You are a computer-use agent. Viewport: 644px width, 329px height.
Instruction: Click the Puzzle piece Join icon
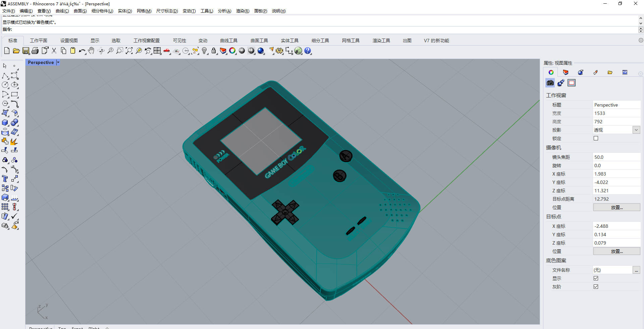5,141
